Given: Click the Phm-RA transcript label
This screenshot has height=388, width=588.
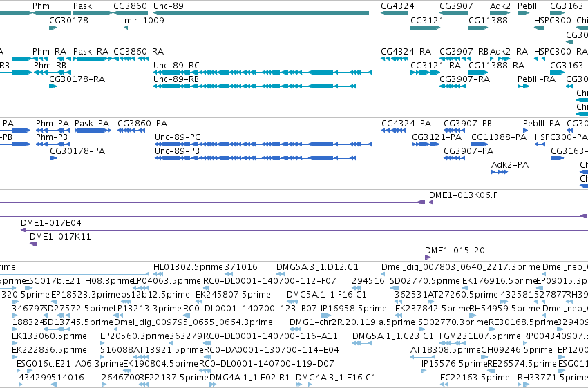Looking at the screenshot, I should 49,51.
